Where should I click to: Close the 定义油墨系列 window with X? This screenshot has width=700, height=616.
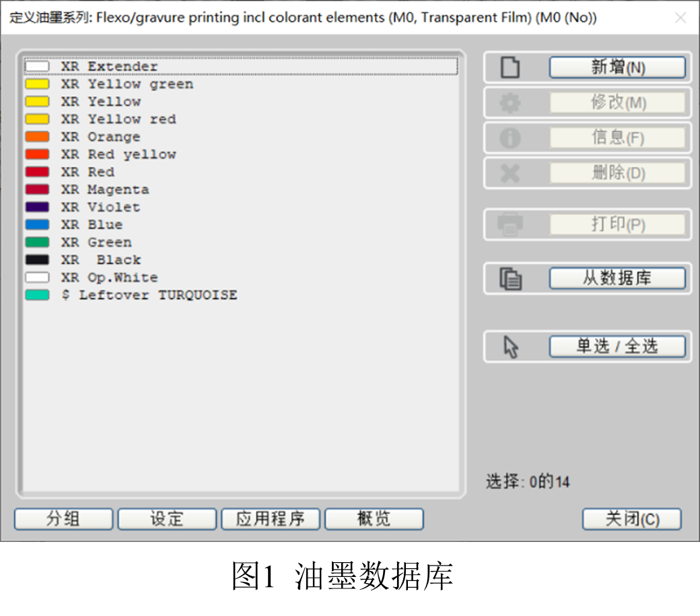pos(680,18)
